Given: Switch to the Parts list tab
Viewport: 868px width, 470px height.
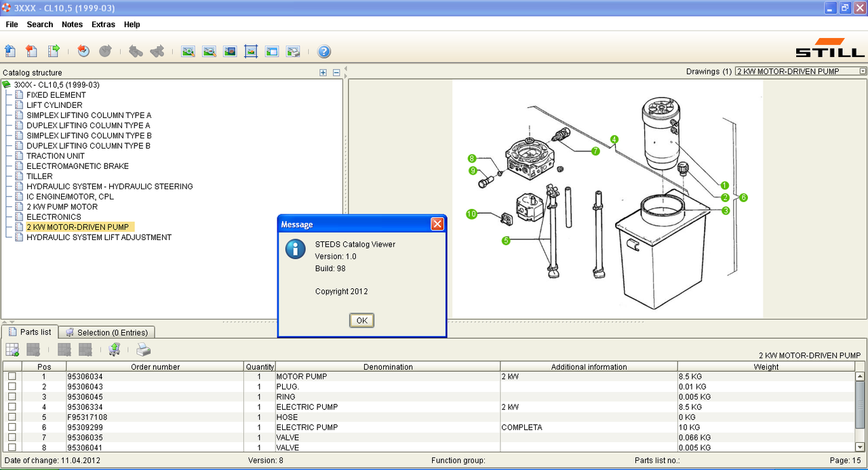Looking at the screenshot, I should 29,332.
